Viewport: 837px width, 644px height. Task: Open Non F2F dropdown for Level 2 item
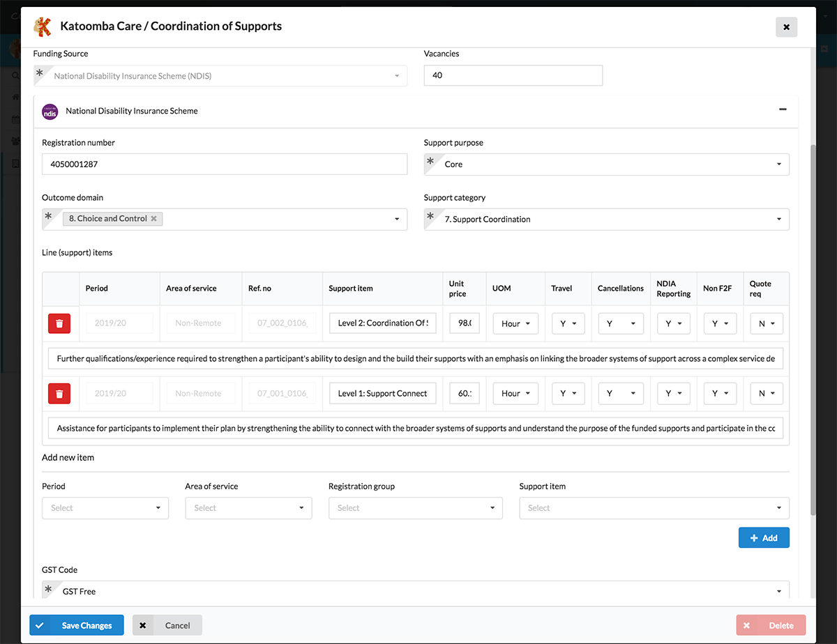pyautogui.click(x=720, y=323)
